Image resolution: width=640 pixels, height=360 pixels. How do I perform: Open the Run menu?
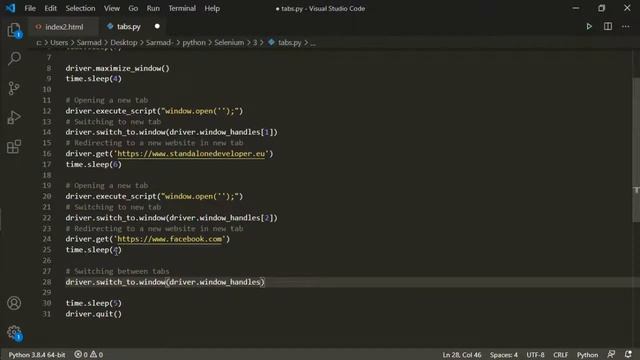[153, 8]
